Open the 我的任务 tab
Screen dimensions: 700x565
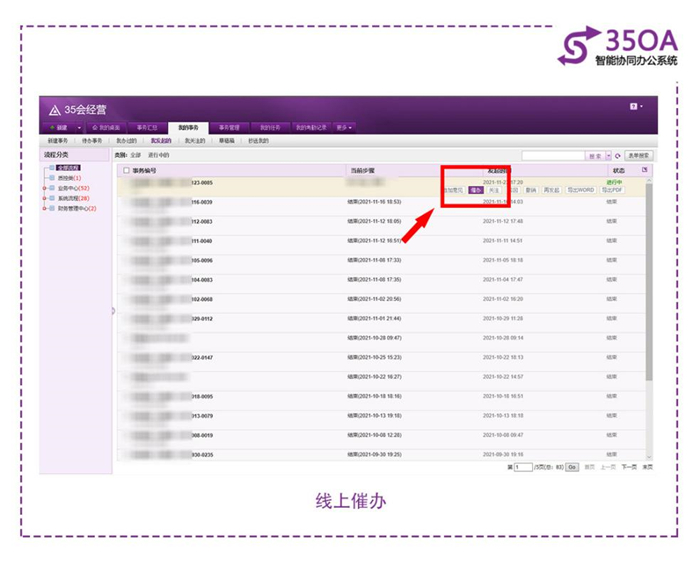(270, 128)
